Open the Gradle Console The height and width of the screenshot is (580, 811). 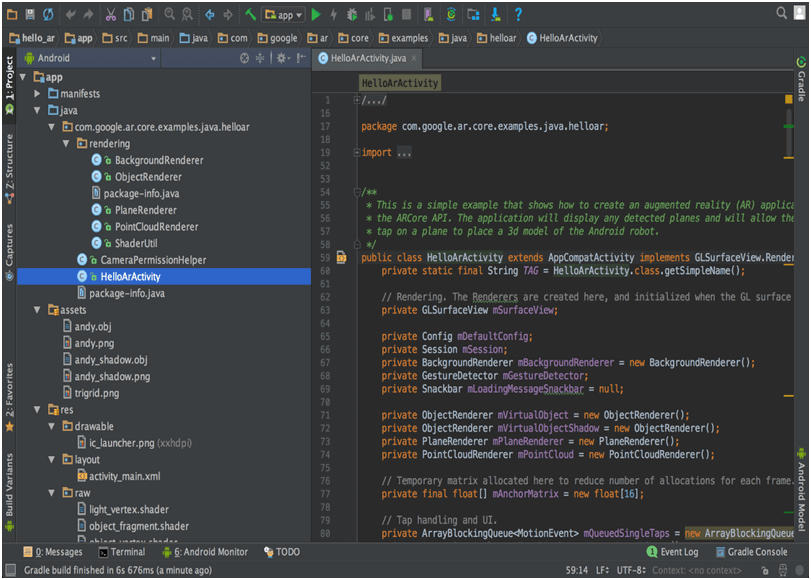[x=752, y=552]
